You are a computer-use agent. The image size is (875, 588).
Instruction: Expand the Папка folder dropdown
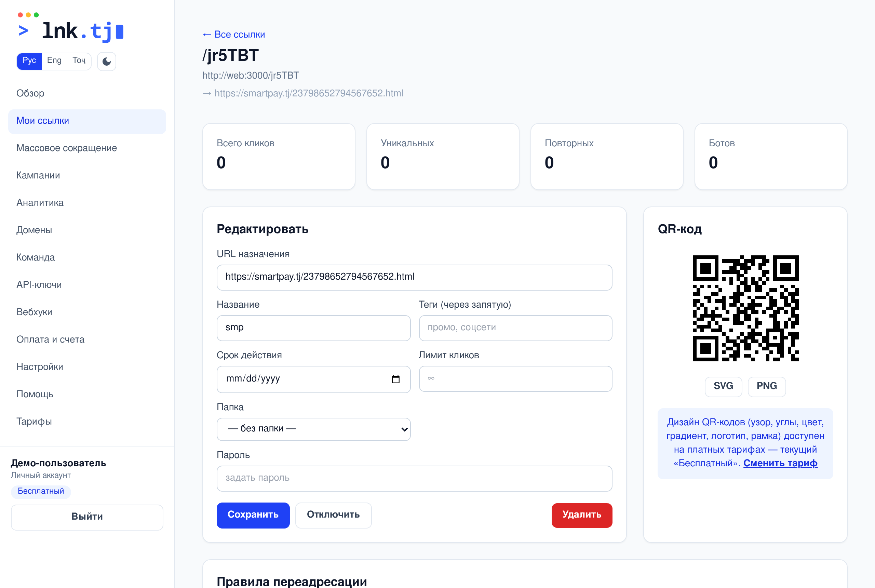[x=313, y=429]
